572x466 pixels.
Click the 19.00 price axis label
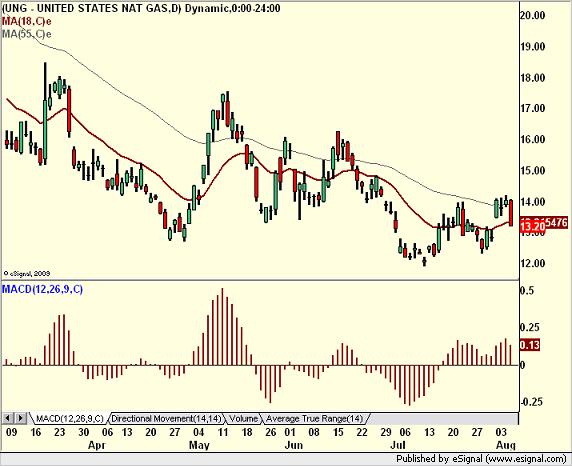coord(533,47)
